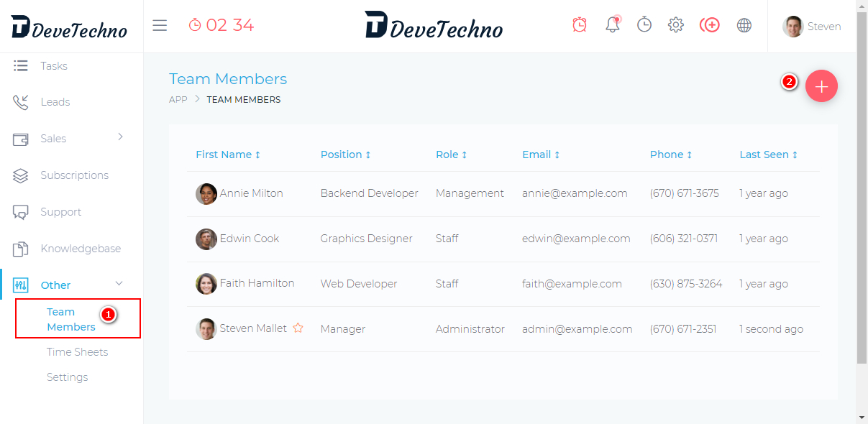Click the page vertical scrollbar
Screen dimensions: 868x424
coord(862,187)
